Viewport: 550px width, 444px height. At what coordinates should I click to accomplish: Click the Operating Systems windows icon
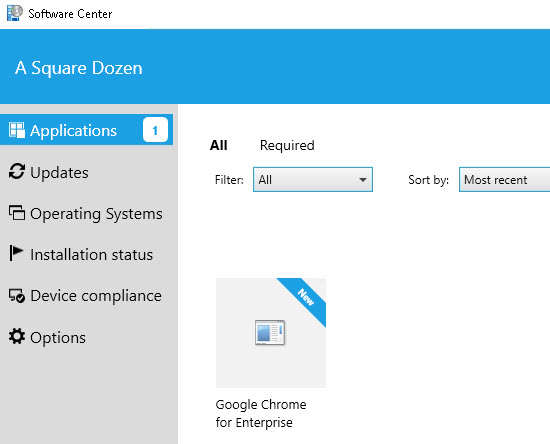pos(16,213)
